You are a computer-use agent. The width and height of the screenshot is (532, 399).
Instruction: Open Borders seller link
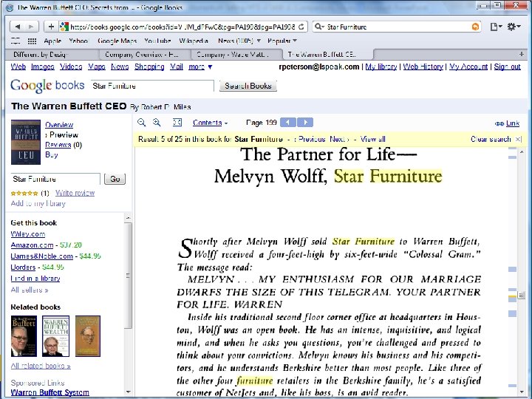23,267
